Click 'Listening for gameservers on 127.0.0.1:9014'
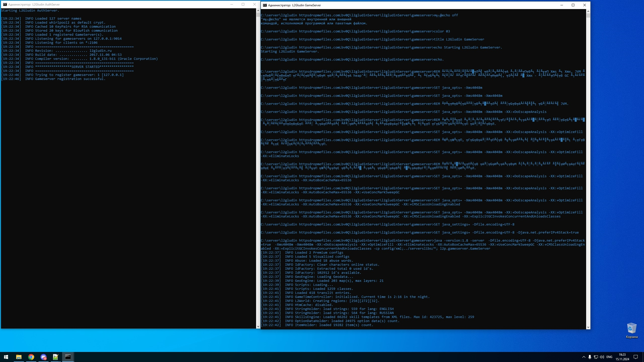The image size is (644, 362). pyautogui.click(x=61, y=39)
